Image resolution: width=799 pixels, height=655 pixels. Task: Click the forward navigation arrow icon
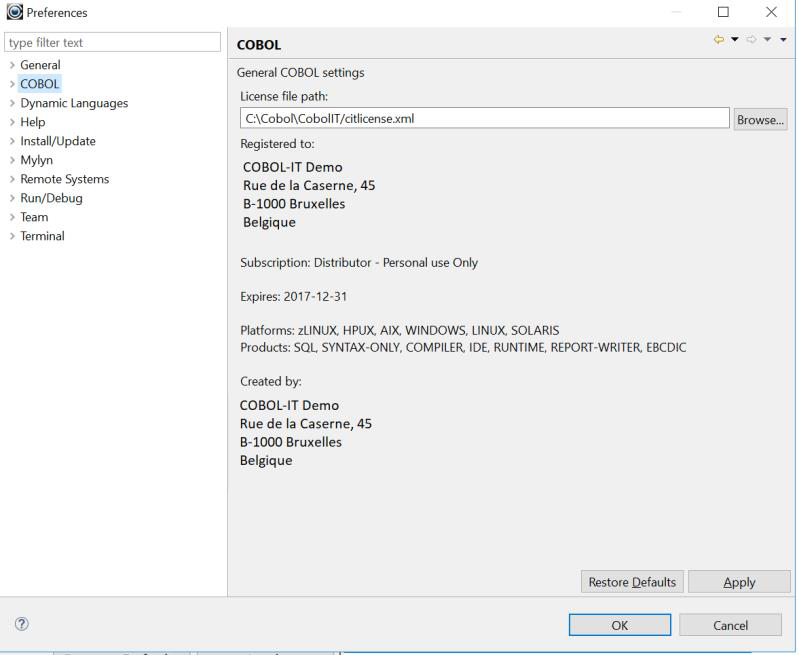(x=751, y=39)
